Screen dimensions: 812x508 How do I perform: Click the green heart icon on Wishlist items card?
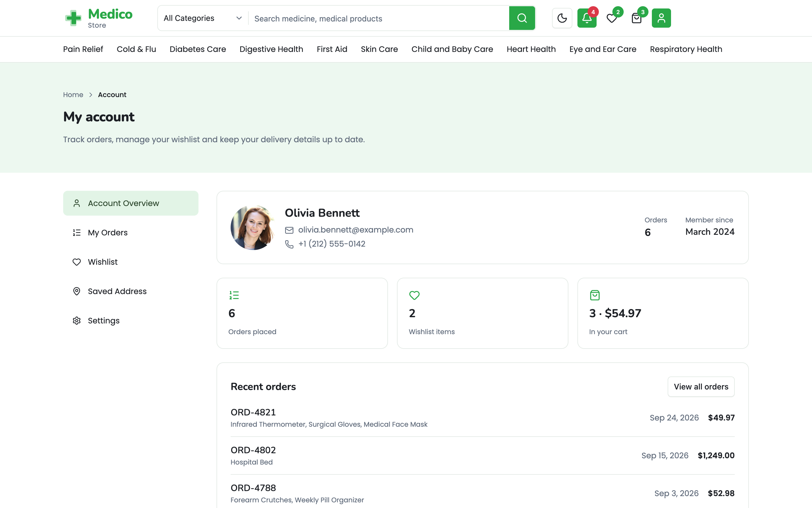414,295
